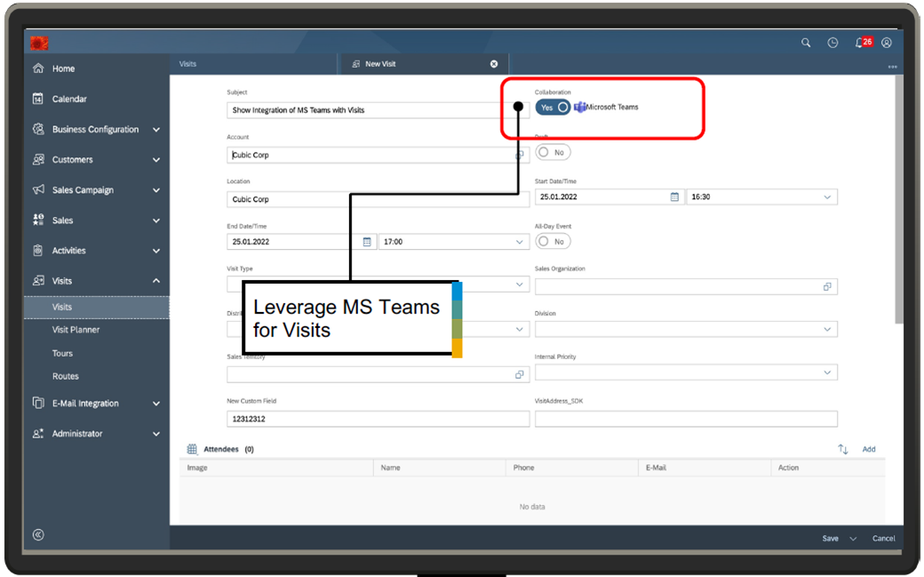This screenshot has width=924, height=577.
Task: Open Routes submenu item
Action: pos(65,376)
